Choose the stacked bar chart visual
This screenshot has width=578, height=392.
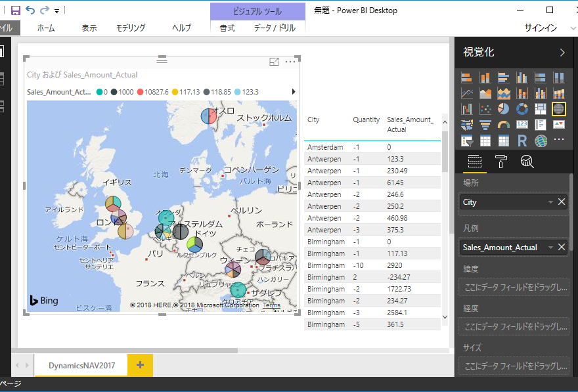click(x=467, y=77)
